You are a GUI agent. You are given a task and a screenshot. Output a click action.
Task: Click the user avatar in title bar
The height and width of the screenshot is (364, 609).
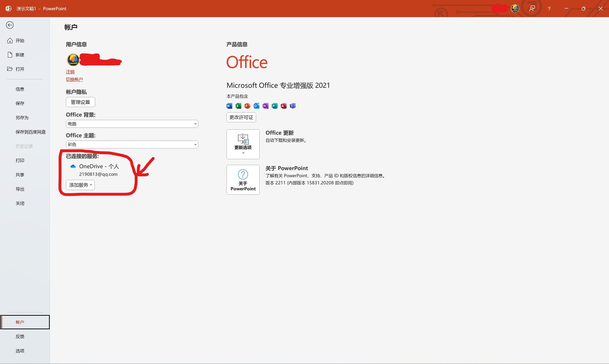pos(515,9)
